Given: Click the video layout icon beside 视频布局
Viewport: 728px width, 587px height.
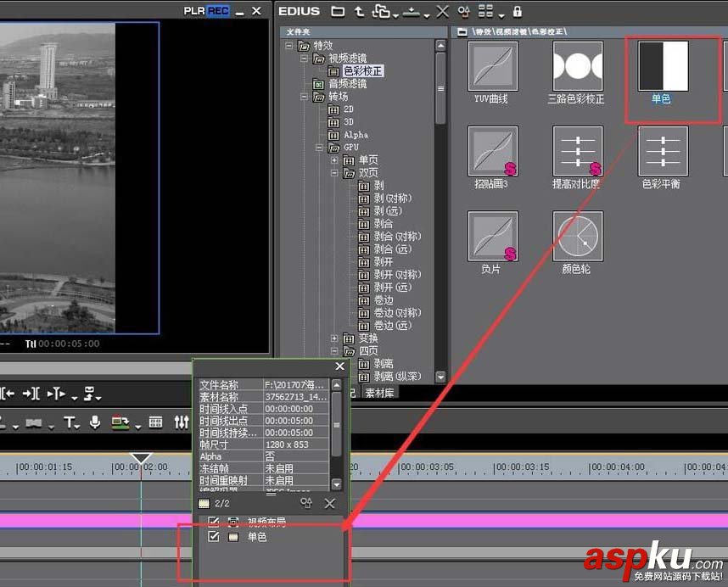Looking at the screenshot, I should pyautogui.click(x=233, y=522).
